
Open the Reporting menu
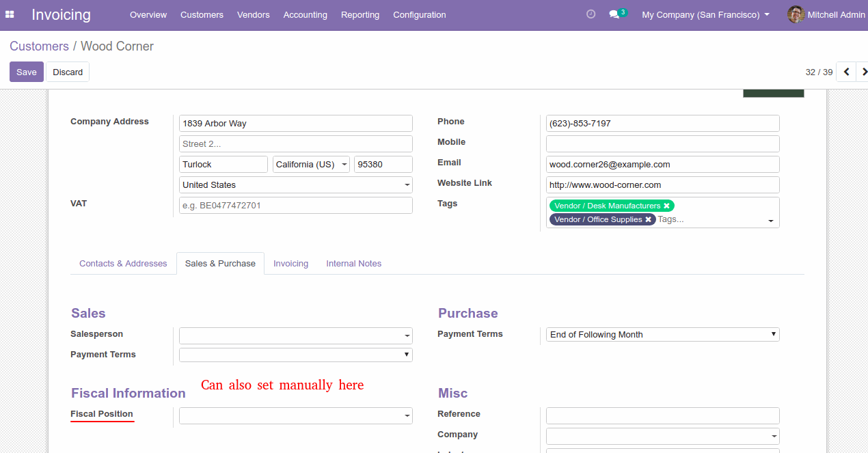click(360, 14)
